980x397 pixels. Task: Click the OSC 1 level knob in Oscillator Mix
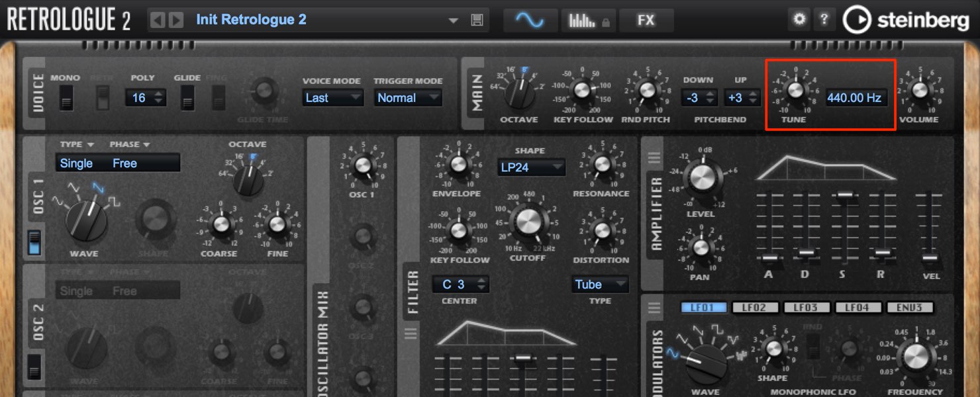point(362,166)
